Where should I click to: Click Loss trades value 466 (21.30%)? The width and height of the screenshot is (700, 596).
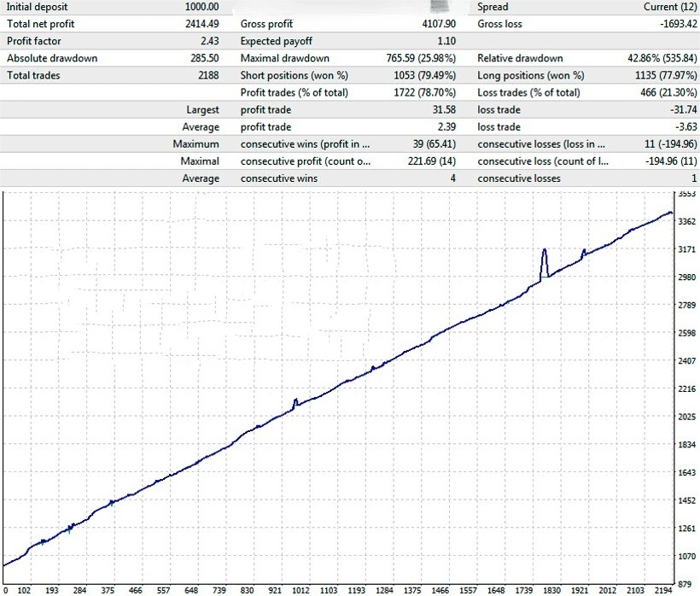[x=658, y=92]
